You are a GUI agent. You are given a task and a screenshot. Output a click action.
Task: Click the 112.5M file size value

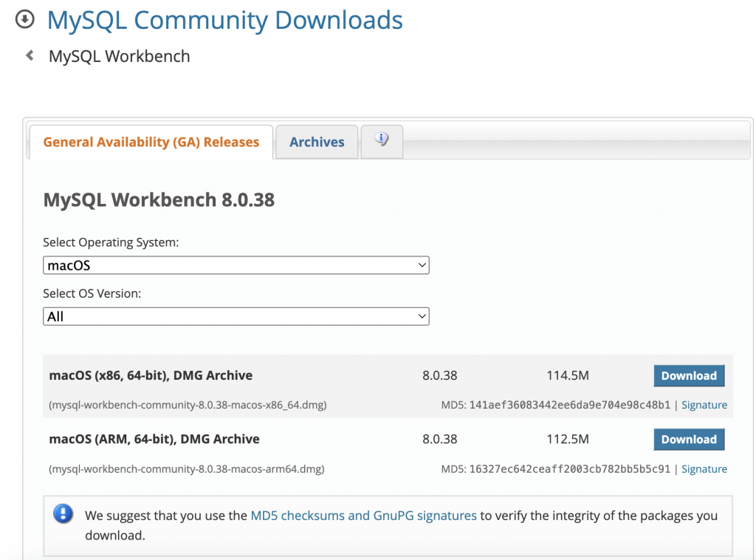pos(568,439)
